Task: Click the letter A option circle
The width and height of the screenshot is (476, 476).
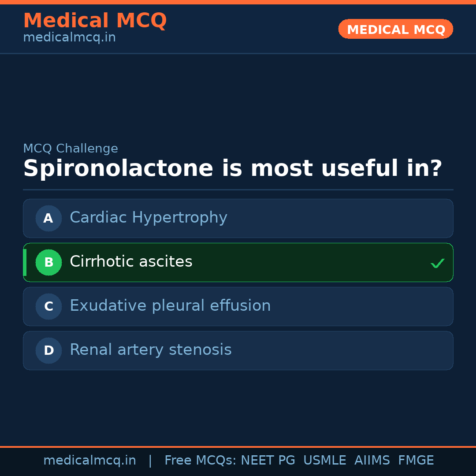Action: 48,218
